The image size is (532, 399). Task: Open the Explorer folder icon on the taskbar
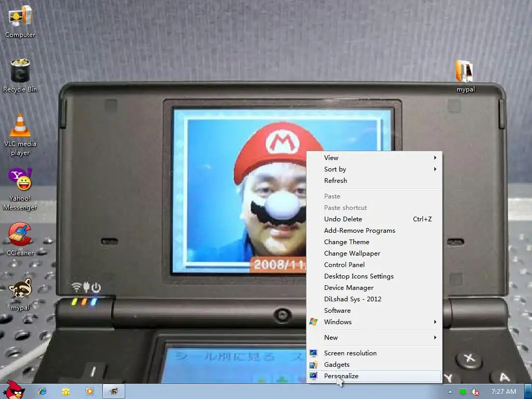click(66, 391)
